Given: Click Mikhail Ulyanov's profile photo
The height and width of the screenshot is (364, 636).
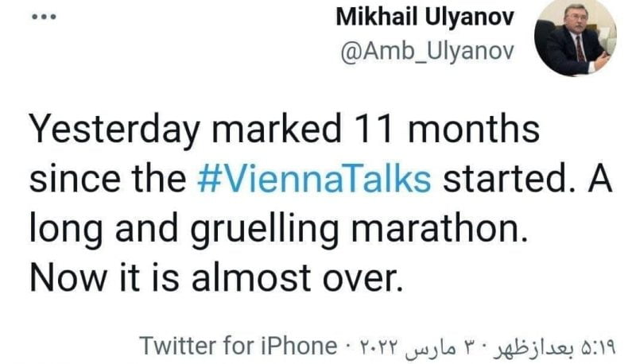Looking at the screenshot, I should tap(578, 37).
